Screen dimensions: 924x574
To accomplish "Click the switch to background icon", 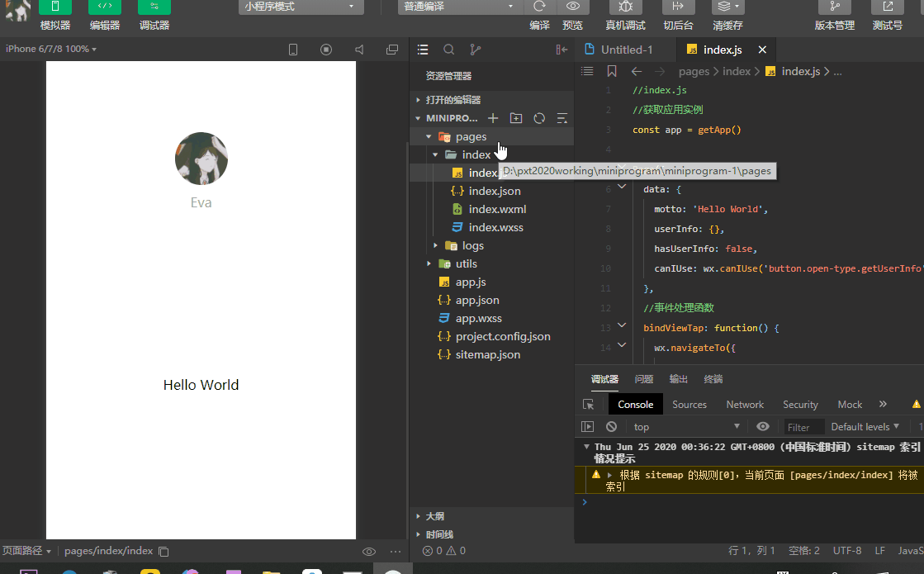I will (678, 7).
